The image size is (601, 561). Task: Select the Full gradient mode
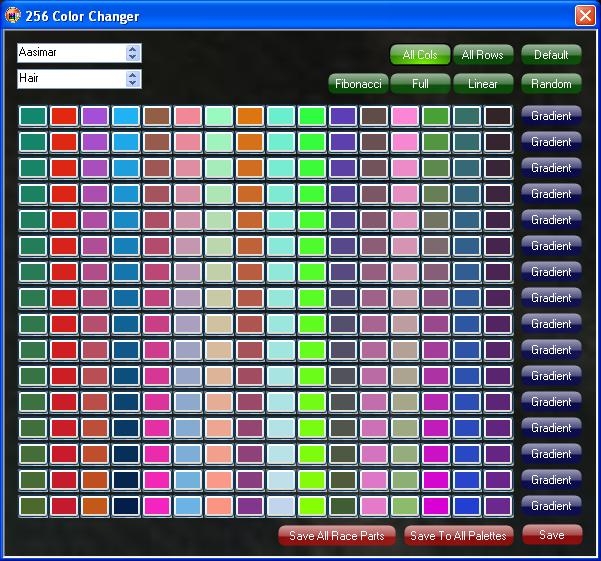pyautogui.click(x=420, y=84)
